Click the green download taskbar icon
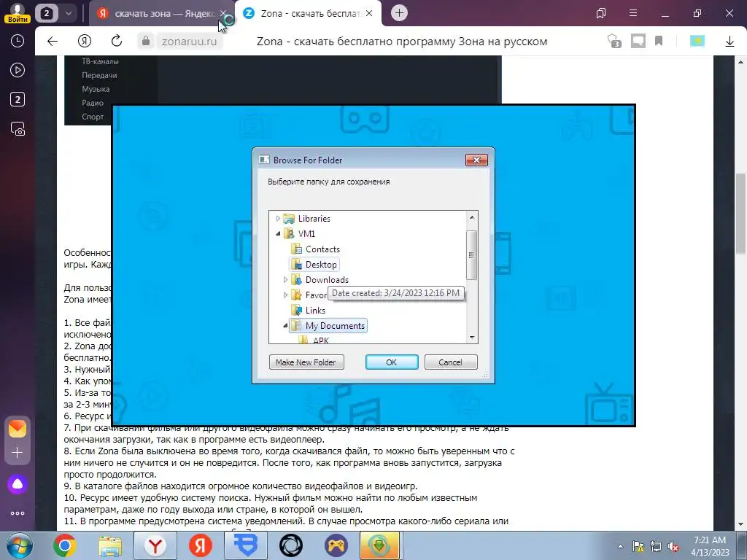Screen dimensions: 747x560 (379, 545)
